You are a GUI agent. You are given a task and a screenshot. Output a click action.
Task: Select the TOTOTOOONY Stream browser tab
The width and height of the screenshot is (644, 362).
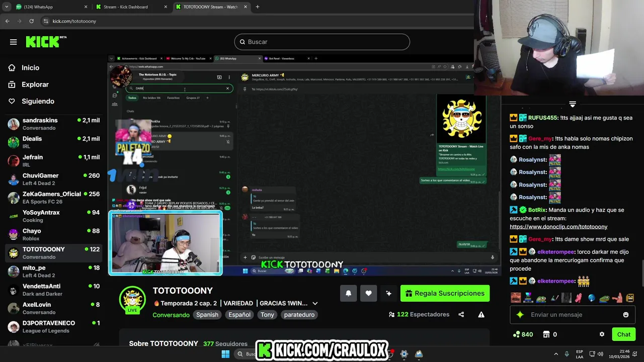click(211, 7)
